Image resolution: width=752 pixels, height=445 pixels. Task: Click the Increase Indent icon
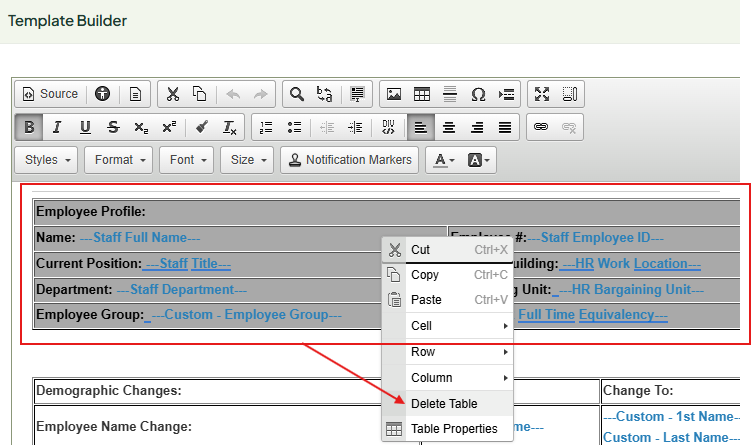355,127
